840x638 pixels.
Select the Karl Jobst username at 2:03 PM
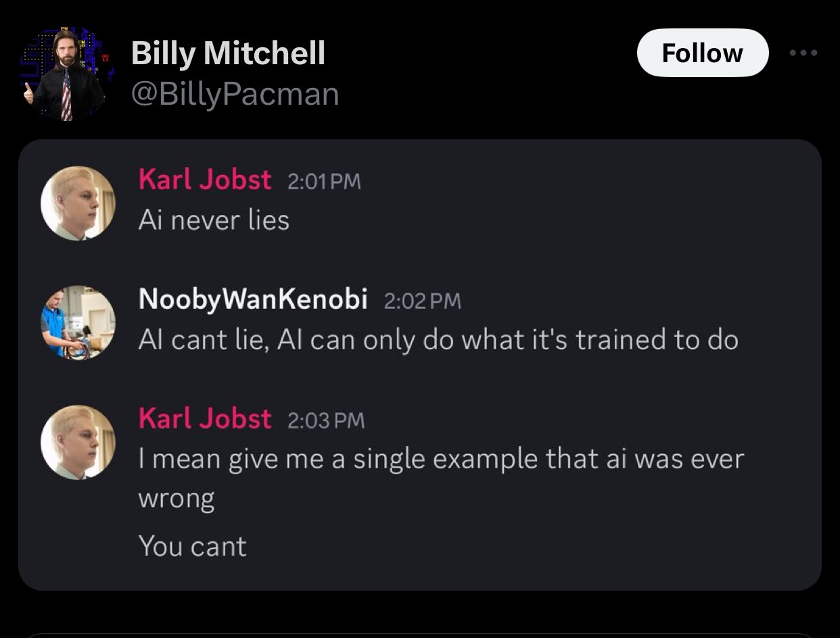pos(205,419)
